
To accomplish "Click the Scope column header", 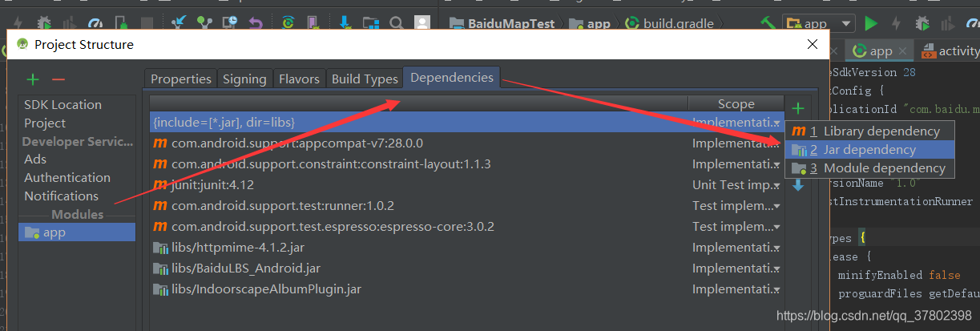I will pos(736,103).
